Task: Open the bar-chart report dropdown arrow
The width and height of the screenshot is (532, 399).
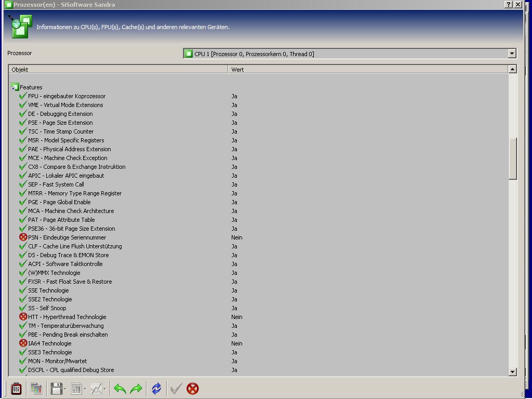Action: [85, 389]
